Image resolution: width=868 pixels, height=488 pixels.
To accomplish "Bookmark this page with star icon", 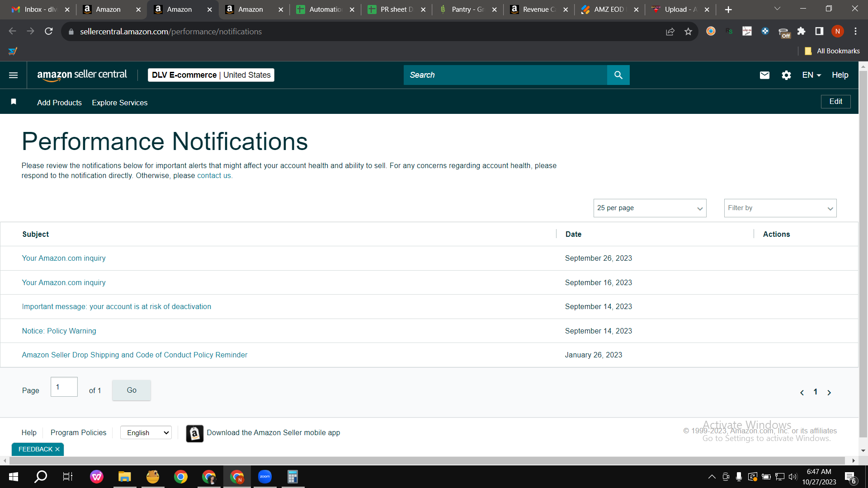I will 688,31.
